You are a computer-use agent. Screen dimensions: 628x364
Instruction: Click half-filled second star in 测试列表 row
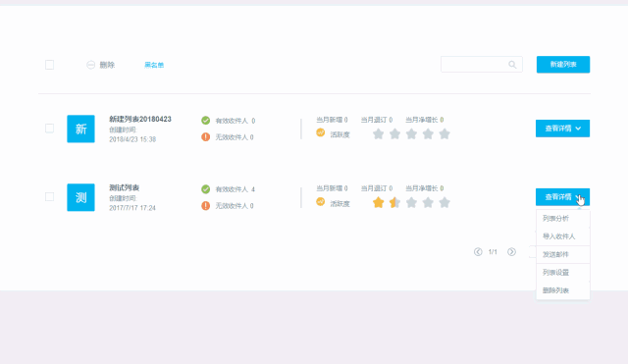pos(394,203)
